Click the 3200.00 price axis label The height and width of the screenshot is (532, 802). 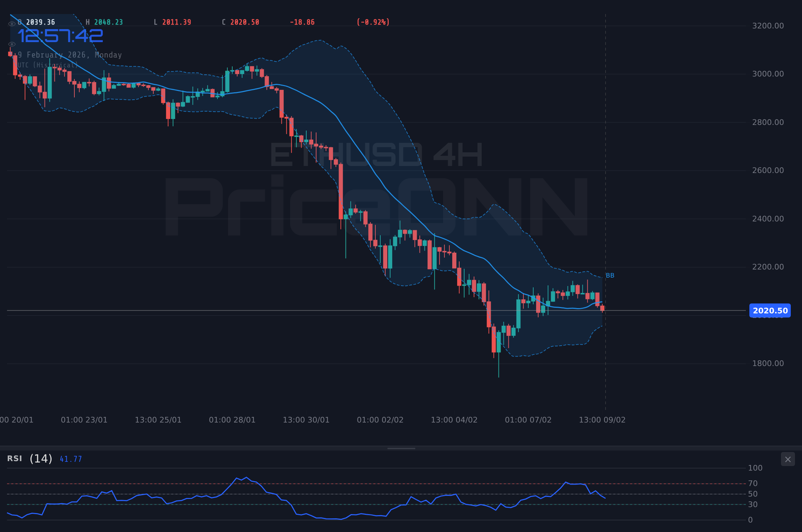768,26
